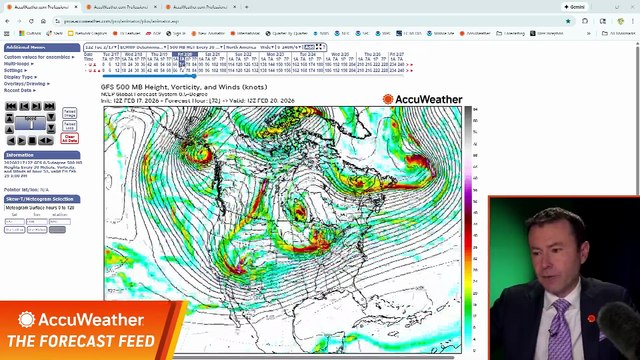Open Quarter by Quarter bookmark

tap(286, 33)
